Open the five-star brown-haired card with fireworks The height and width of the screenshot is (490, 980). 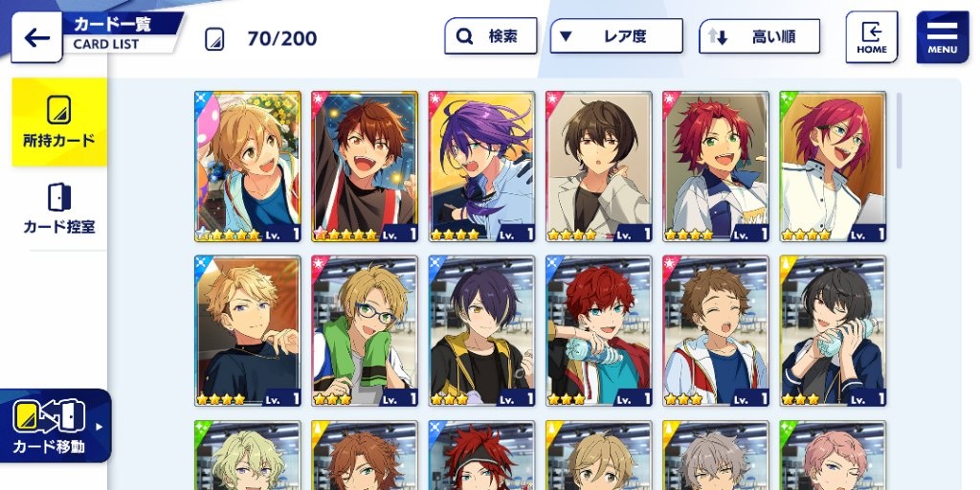tap(365, 167)
